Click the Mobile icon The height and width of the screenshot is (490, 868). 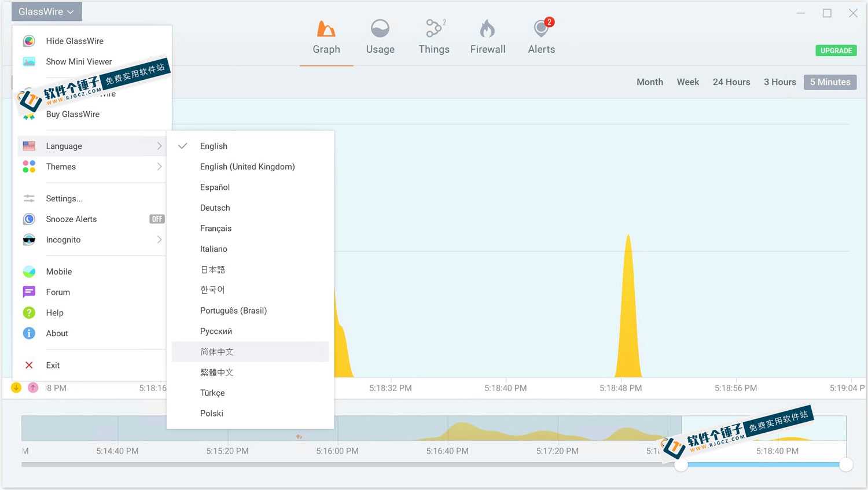29,272
